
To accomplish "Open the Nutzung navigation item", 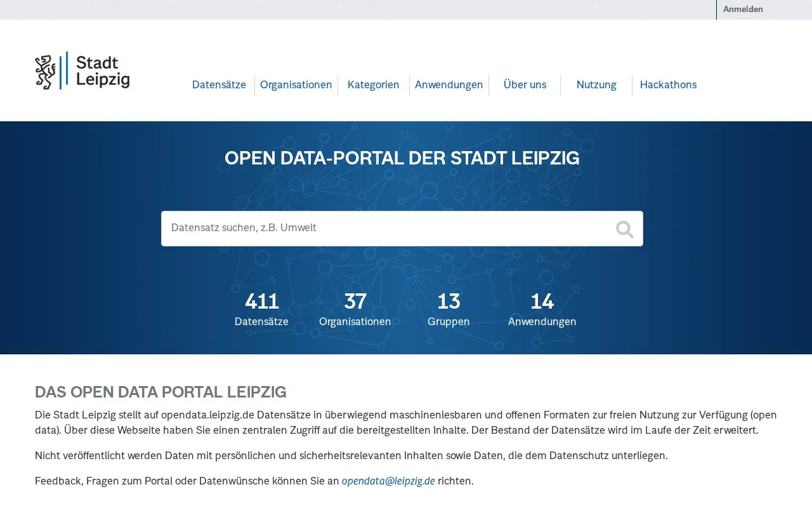I will (x=596, y=85).
